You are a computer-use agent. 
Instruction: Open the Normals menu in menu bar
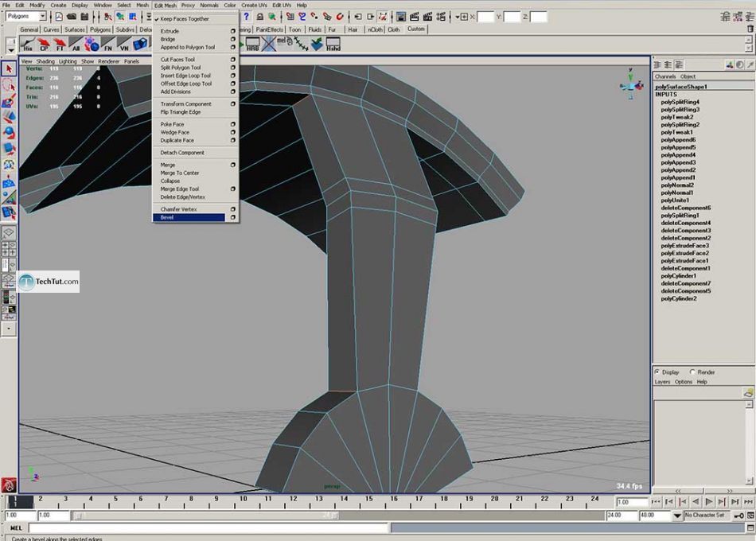tap(209, 5)
